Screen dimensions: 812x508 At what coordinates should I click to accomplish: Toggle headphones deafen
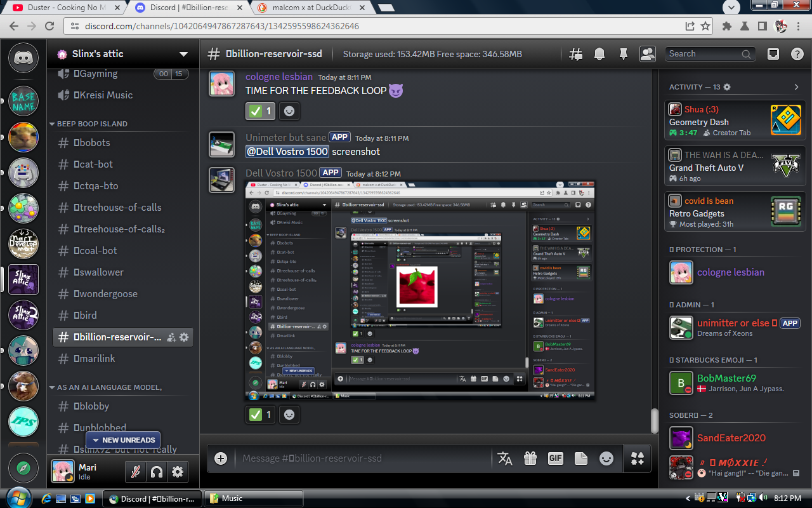click(x=156, y=472)
